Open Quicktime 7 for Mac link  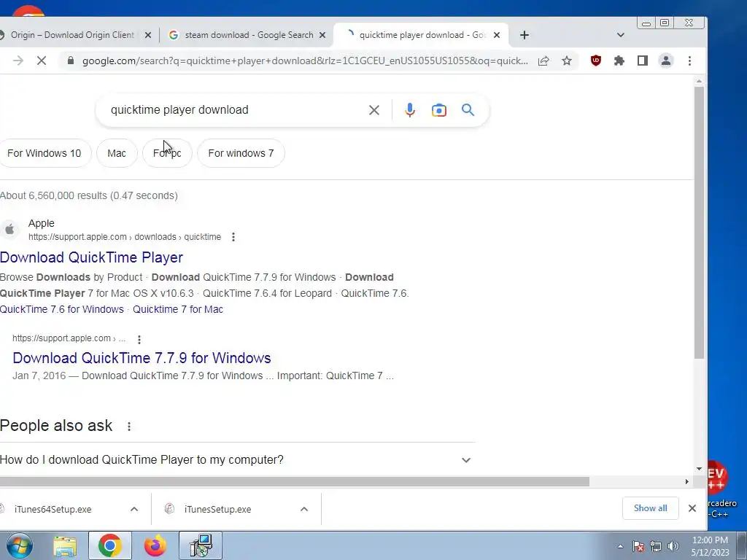(x=178, y=309)
